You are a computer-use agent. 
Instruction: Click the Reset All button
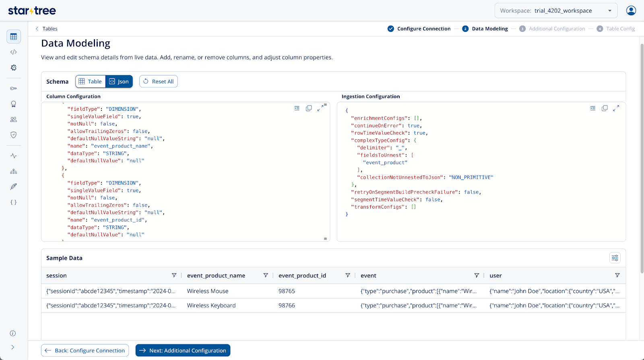[159, 81]
